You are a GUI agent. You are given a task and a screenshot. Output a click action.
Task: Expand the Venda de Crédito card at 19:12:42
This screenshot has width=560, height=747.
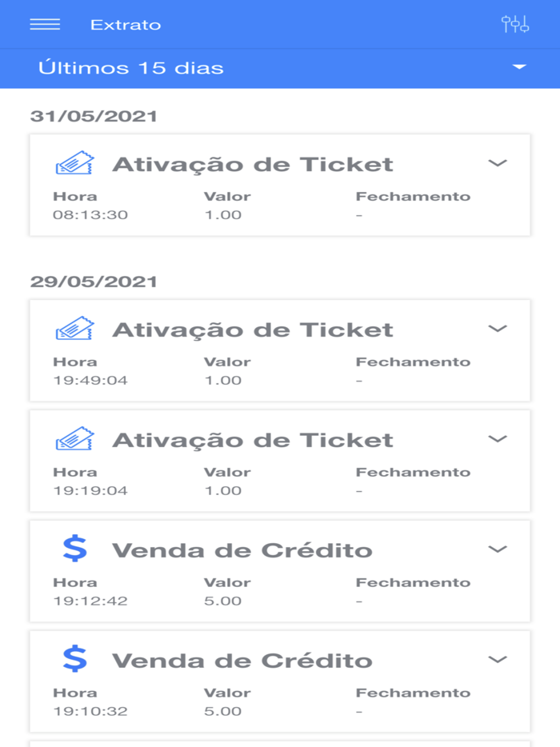[496, 549]
